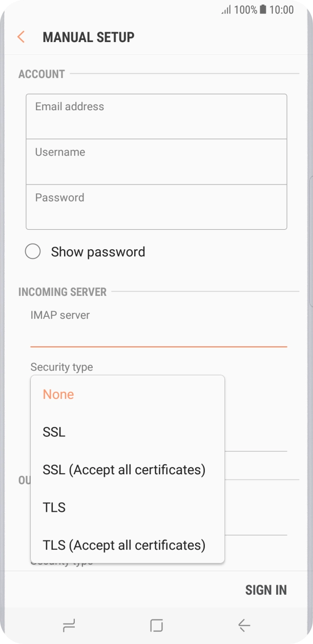The image size is (313, 644).
Task: Tap the back arrow beside MANUAL SETUP
Action: coord(20,37)
